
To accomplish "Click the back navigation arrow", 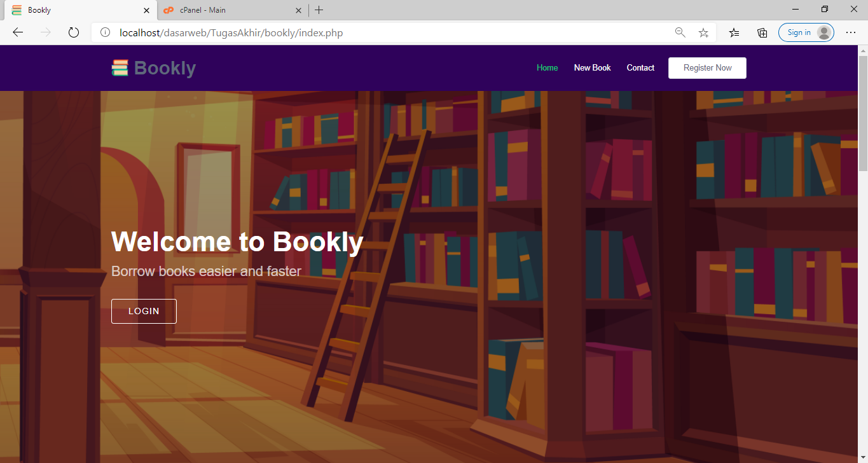I will (17, 32).
